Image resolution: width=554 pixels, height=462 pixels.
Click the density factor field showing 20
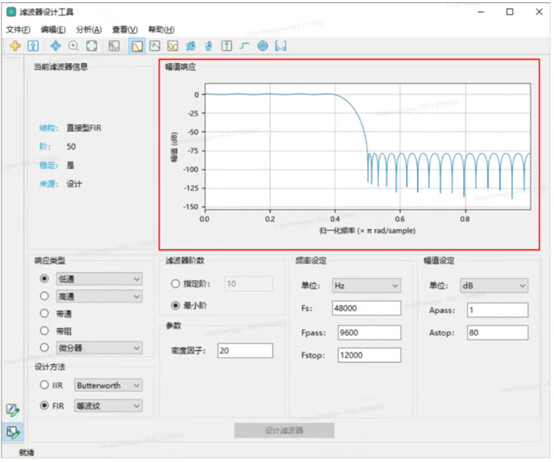coord(245,351)
